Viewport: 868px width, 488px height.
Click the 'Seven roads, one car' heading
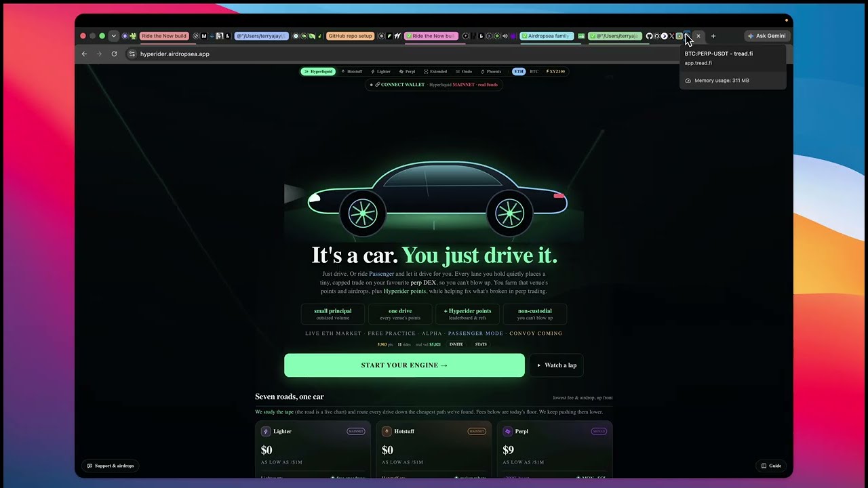pos(290,396)
